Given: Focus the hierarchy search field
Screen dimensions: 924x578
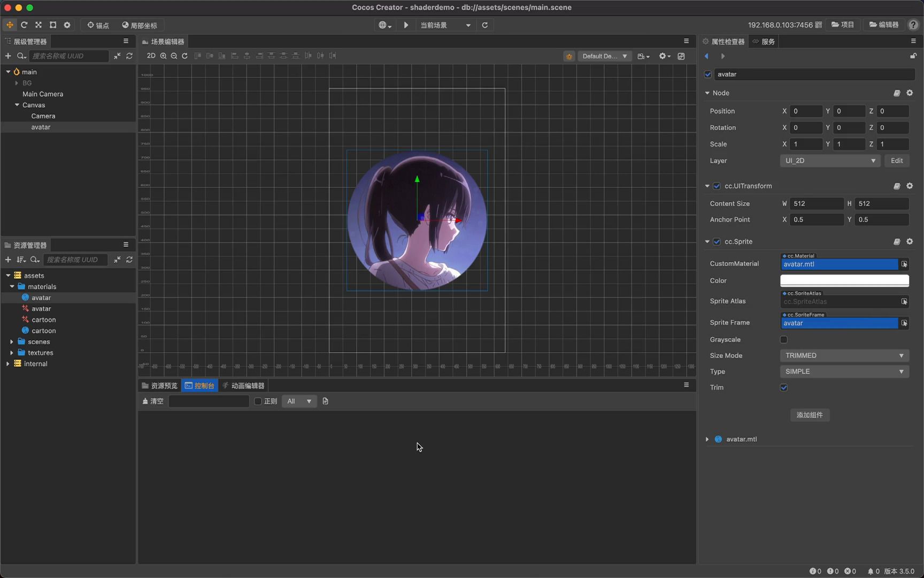Looking at the screenshot, I should [68, 56].
